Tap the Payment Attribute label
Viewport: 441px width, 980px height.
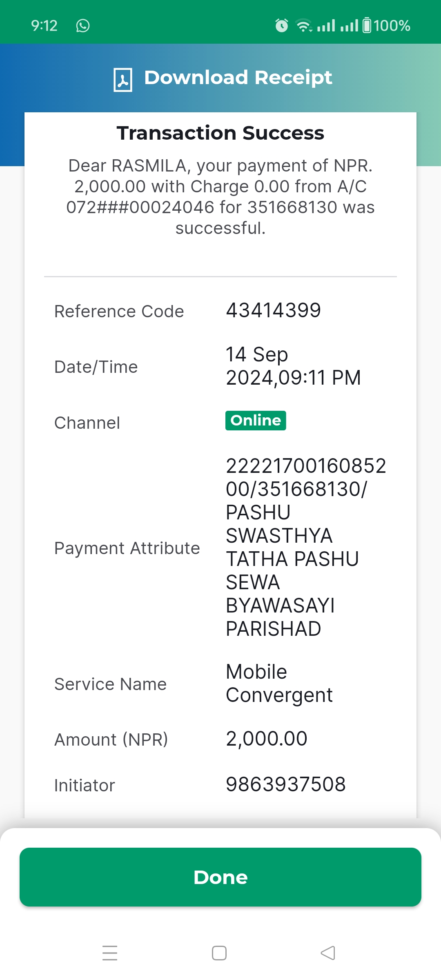click(127, 548)
